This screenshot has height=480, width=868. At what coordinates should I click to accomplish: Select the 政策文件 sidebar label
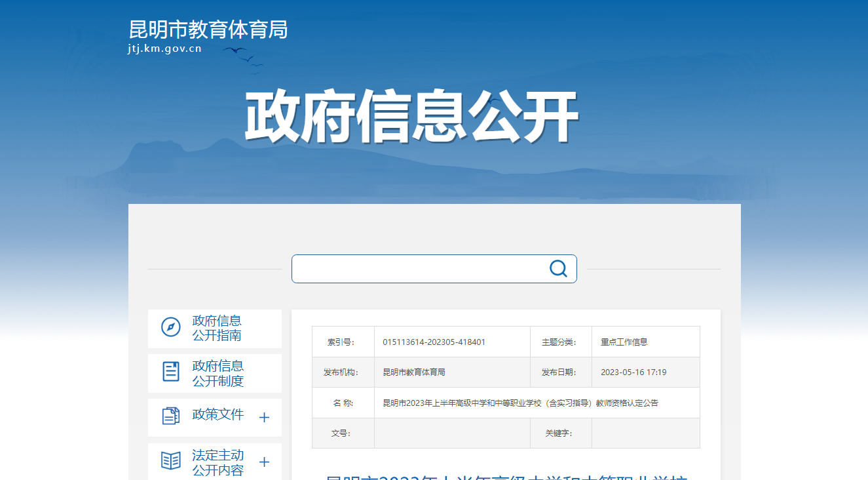(x=217, y=414)
